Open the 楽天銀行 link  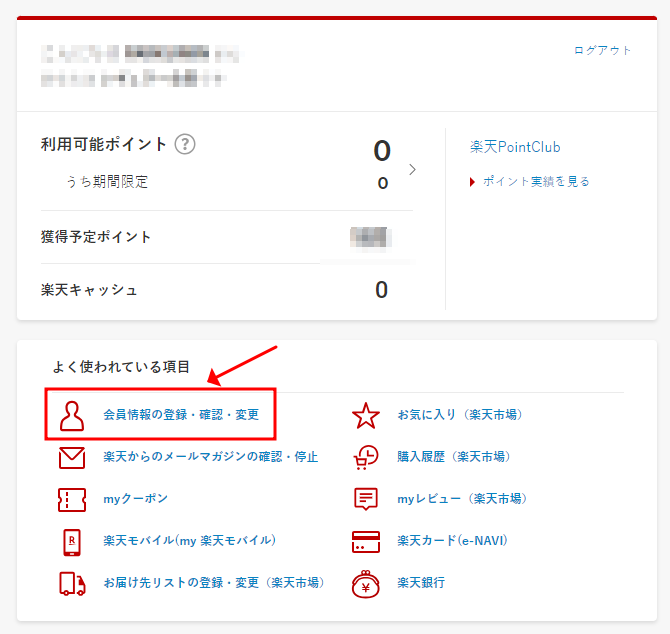421,582
